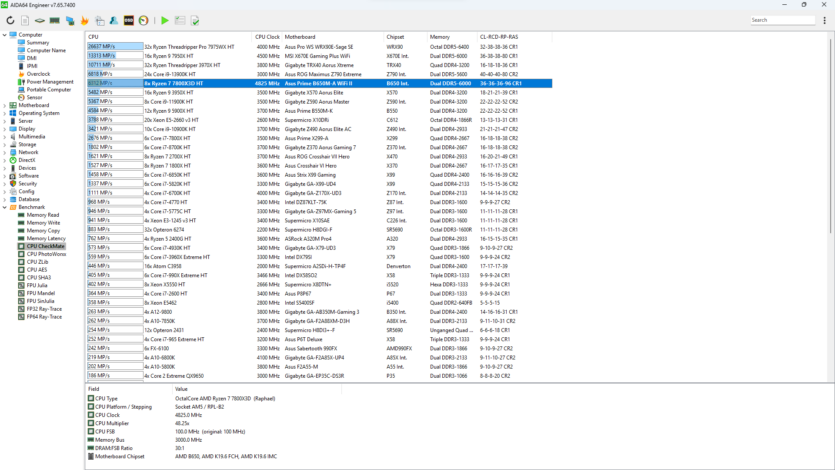The height and width of the screenshot is (470, 835).
Task: Open the Report page icon in toolbar
Action: tap(25, 20)
